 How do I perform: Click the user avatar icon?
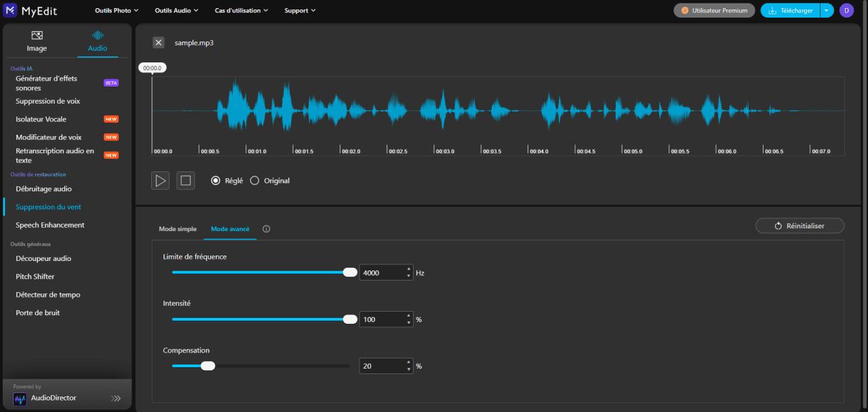click(x=846, y=10)
